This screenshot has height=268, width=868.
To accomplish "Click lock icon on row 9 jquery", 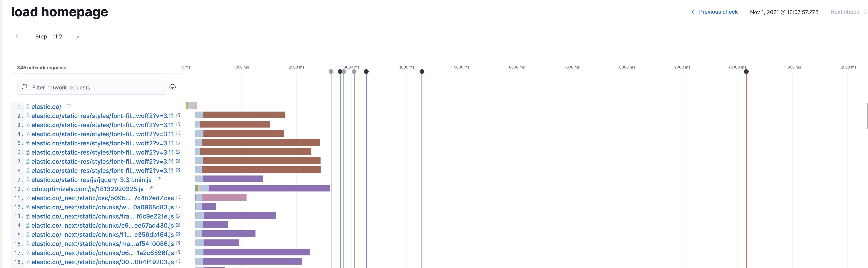I will 28,179.
